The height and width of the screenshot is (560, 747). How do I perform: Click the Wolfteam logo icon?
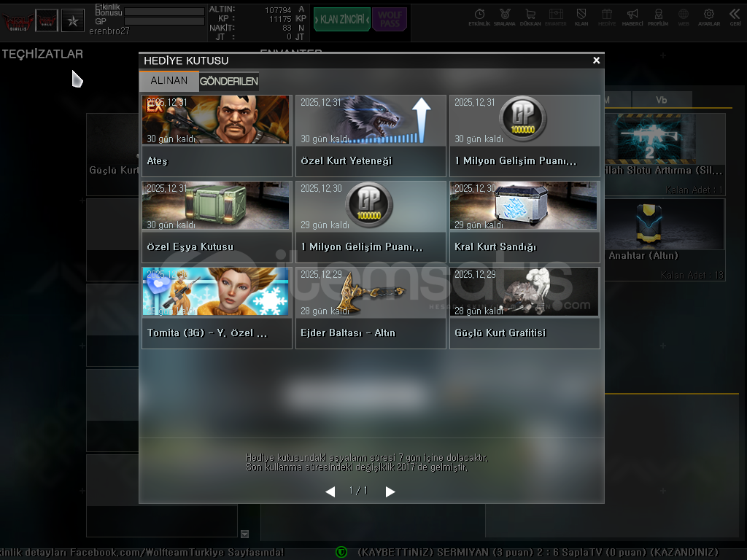coord(18,20)
